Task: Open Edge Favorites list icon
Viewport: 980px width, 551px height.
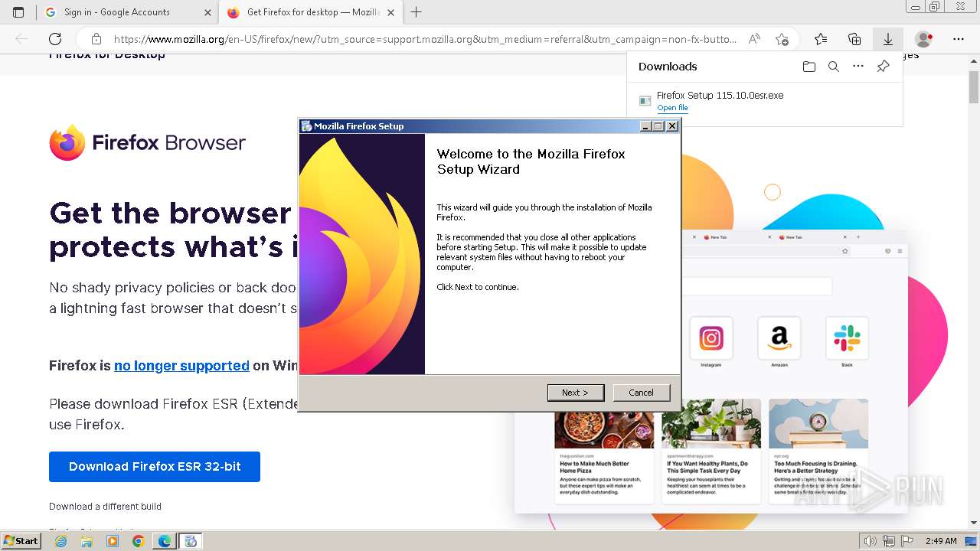Action: (x=821, y=39)
